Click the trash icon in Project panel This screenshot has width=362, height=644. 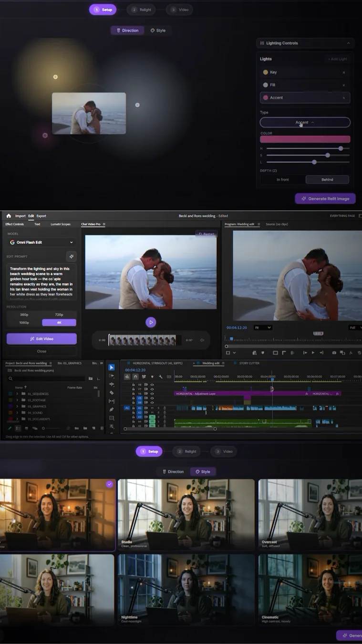102,428
